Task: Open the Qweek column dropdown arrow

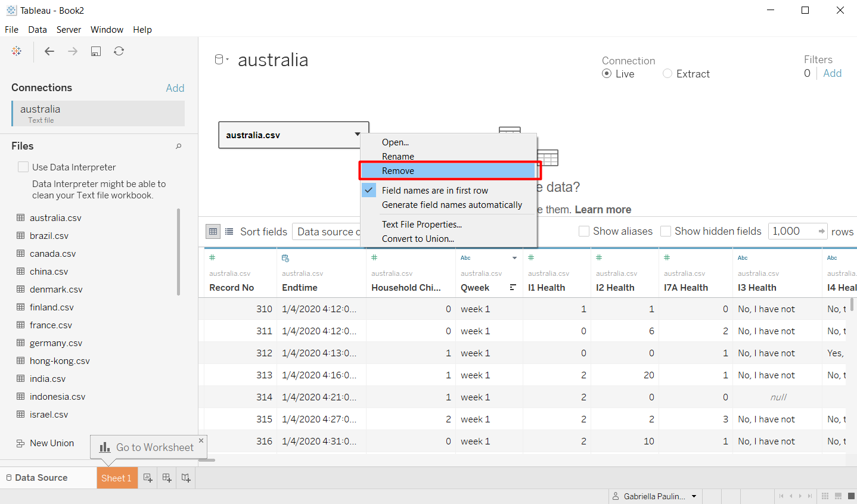Action: coord(514,258)
